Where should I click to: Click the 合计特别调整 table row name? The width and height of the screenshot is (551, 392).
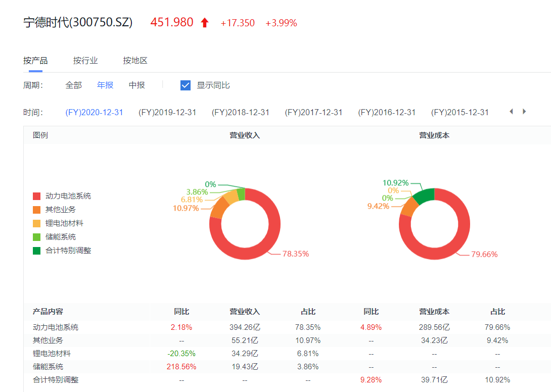tap(56, 380)
